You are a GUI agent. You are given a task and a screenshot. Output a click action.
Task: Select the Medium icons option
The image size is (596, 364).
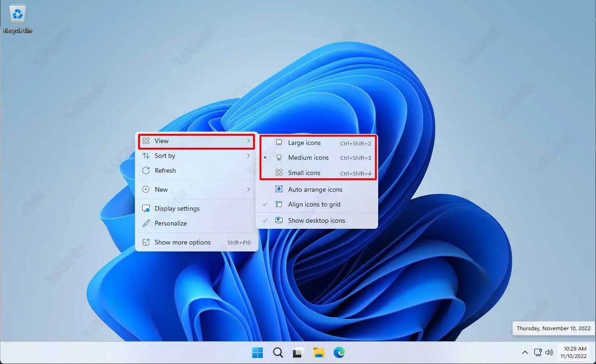308,158
